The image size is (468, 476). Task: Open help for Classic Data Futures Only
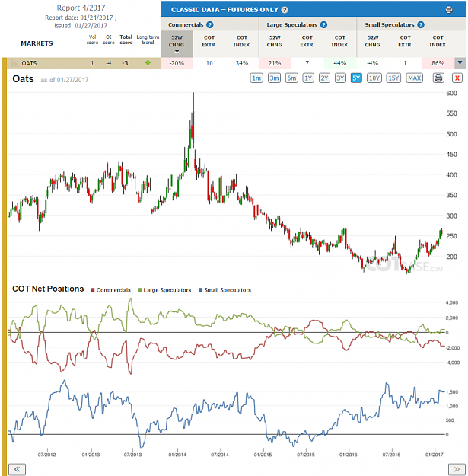click(x=285, y=10)
